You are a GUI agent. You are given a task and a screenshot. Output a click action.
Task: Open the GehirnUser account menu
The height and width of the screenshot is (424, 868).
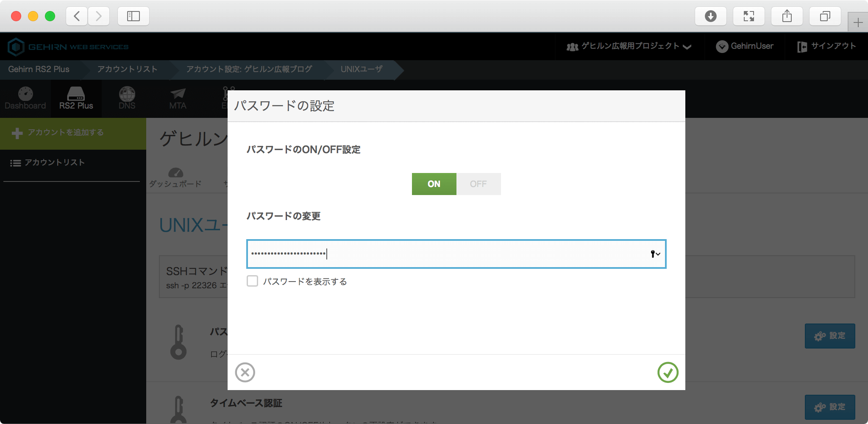745,46
